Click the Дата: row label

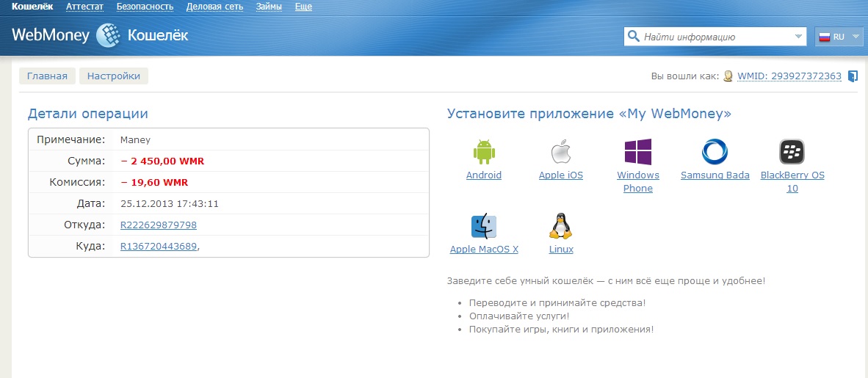(x=91, y=203)
